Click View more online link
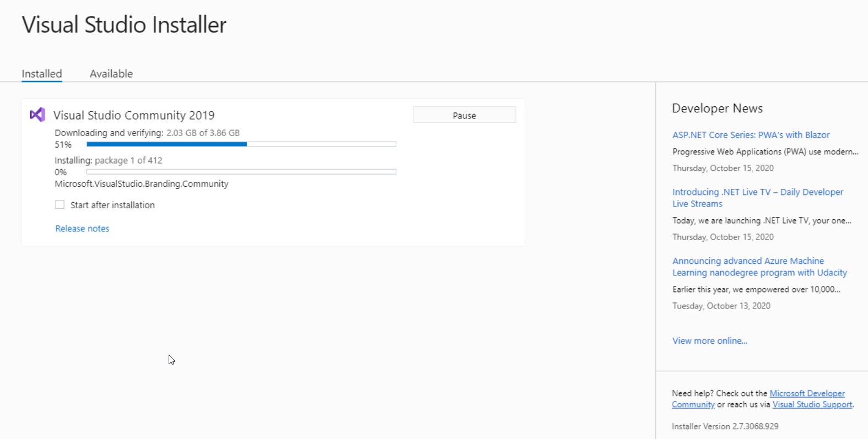The image size is (868, 439). [x=710, y=341]
